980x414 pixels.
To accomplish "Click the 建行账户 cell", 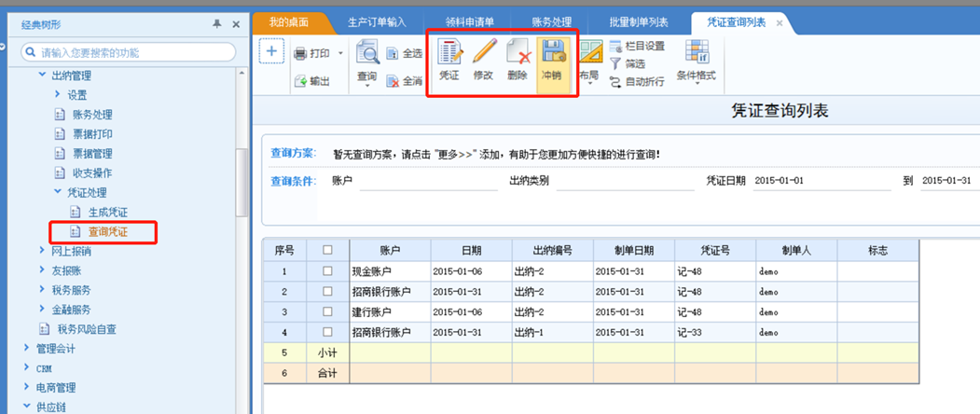I will click(x=390, y=311).
